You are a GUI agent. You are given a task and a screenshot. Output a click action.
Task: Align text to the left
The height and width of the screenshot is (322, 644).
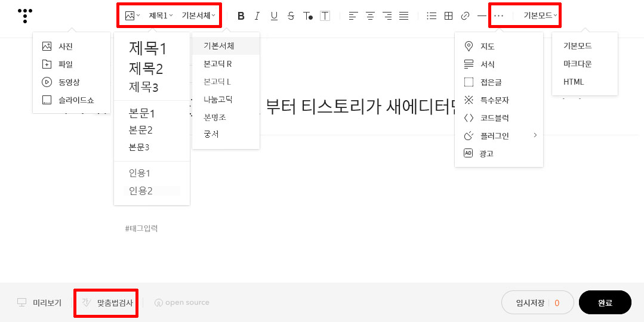click(353, 16)
